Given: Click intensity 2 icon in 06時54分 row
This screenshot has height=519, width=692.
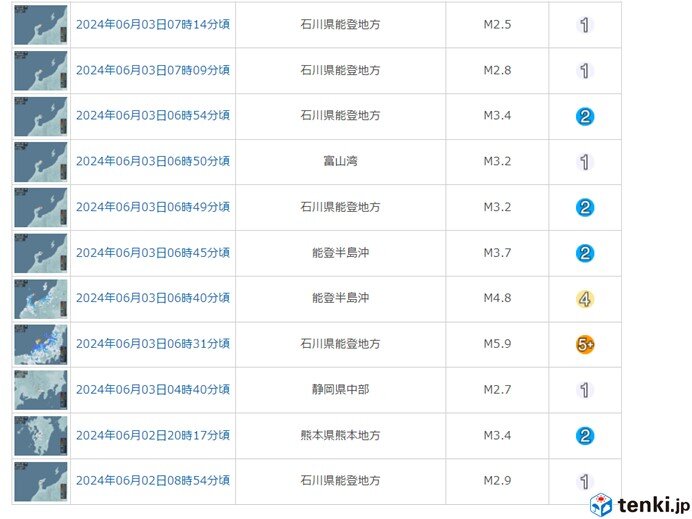Looking at the screenshot, I should tap(585, 117).
